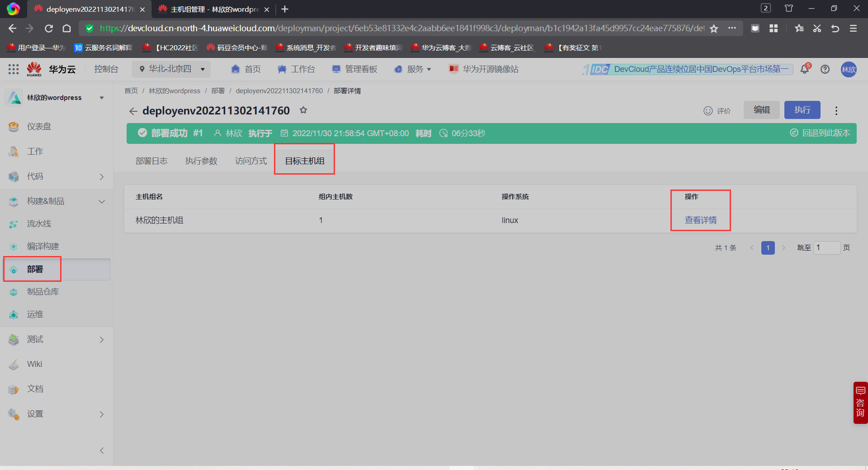Switch to the 部署日志 tab
The height and width of the screenshot is (470, 868).
tap(151, 161)
